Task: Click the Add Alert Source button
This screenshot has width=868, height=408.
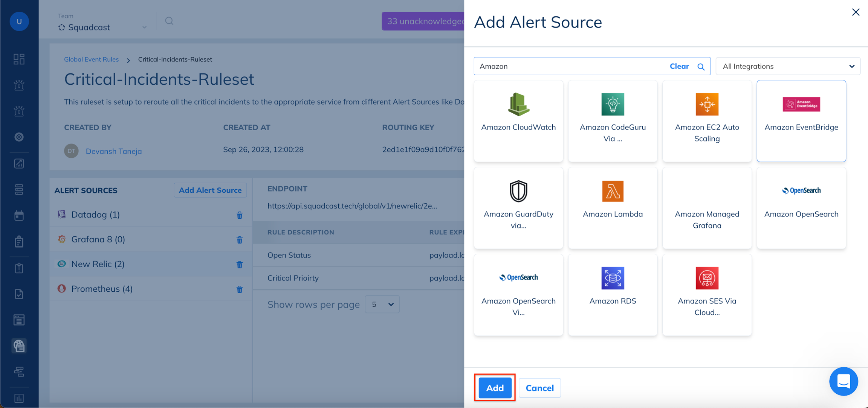Action: coord(210,190)
